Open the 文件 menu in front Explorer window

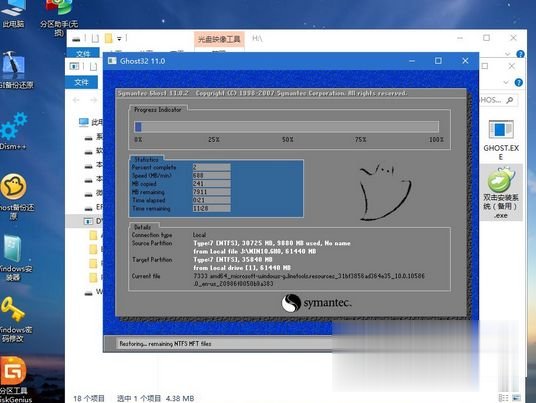81,82
